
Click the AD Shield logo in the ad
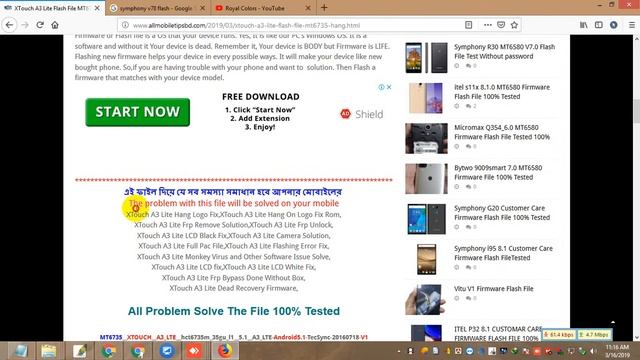(362, 114)
